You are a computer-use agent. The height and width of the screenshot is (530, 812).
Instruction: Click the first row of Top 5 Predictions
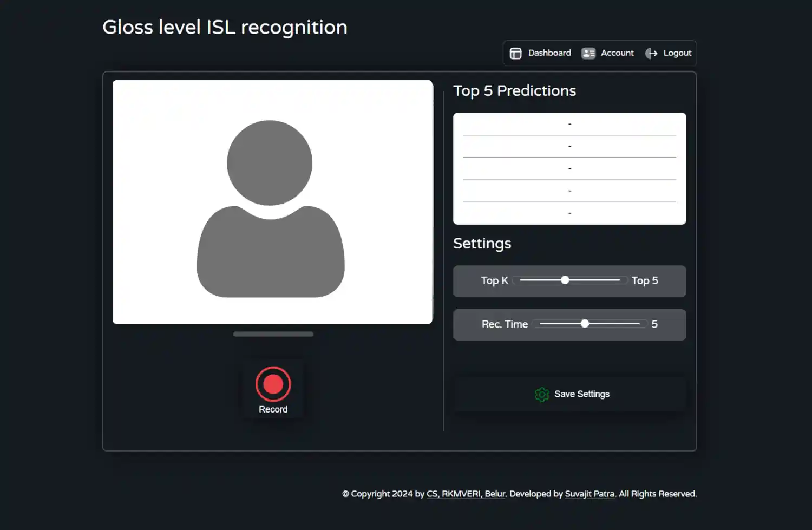569,124
